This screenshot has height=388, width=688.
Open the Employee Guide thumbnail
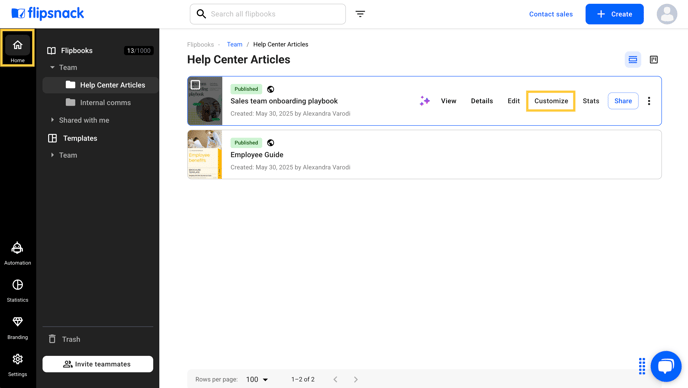tap(204, 154)
